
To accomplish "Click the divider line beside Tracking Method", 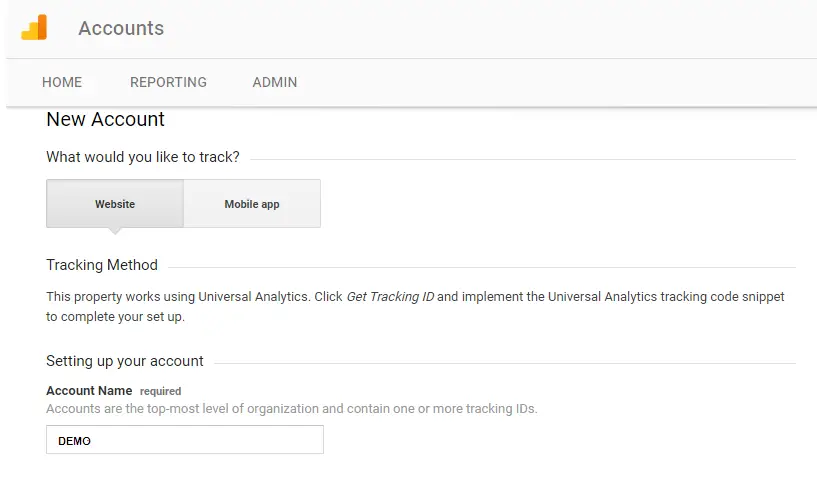I will pos(480,267).
